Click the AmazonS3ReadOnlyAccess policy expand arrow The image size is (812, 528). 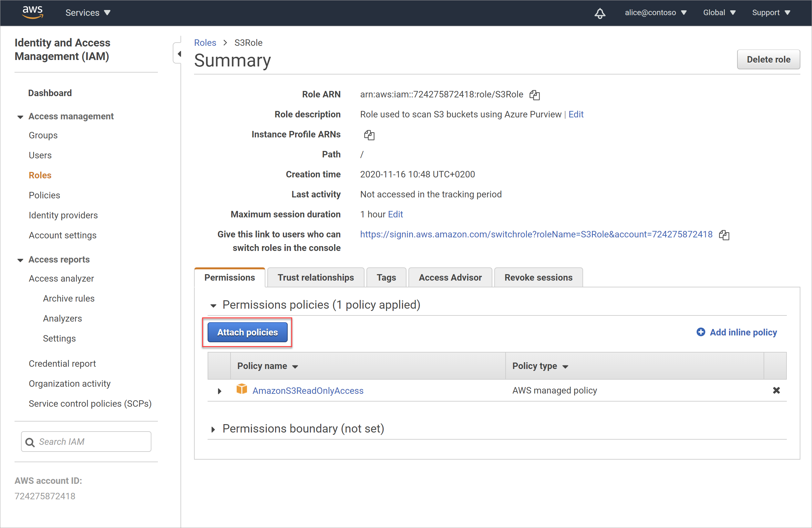[220, 390]
